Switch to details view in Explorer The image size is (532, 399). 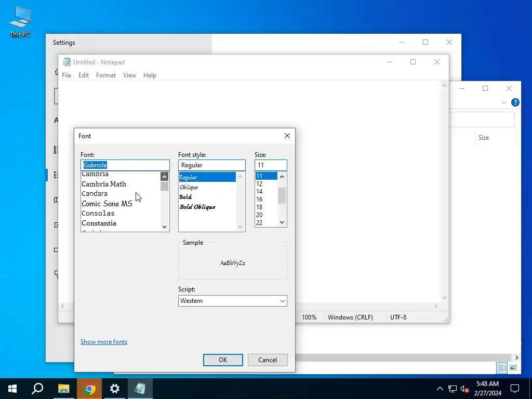(x=502, y=368)
